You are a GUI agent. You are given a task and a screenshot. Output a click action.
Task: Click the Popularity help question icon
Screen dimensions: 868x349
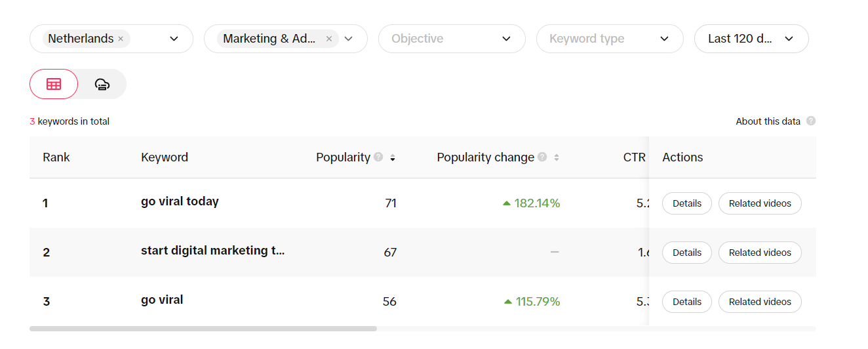point(378,157)
